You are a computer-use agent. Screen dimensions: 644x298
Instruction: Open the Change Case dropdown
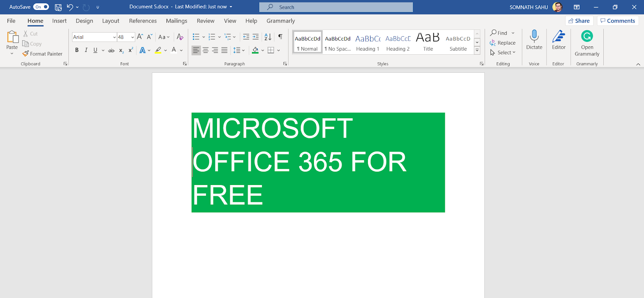[x=164, y=37]
